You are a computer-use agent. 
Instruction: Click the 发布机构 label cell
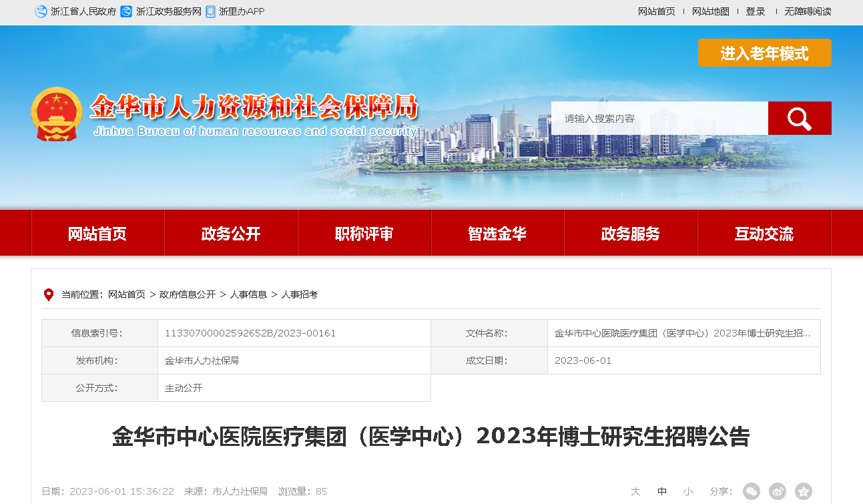(x=100, y=360)
